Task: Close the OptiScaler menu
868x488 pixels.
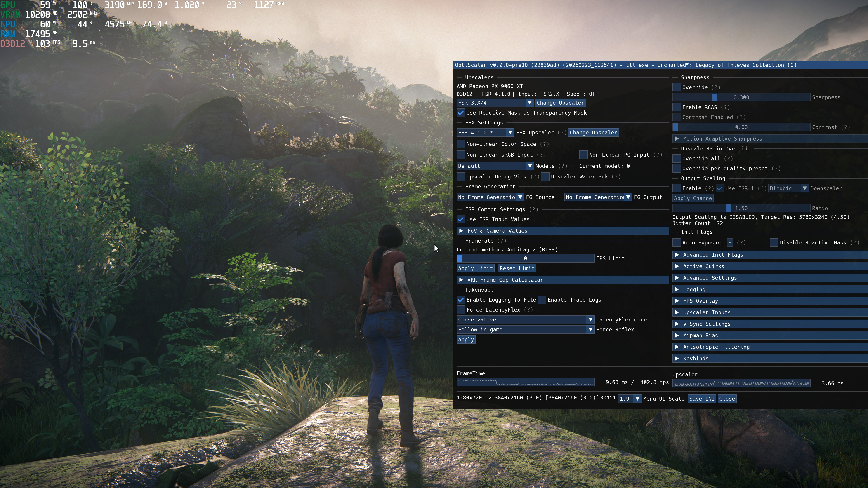Action: (727, 399)
